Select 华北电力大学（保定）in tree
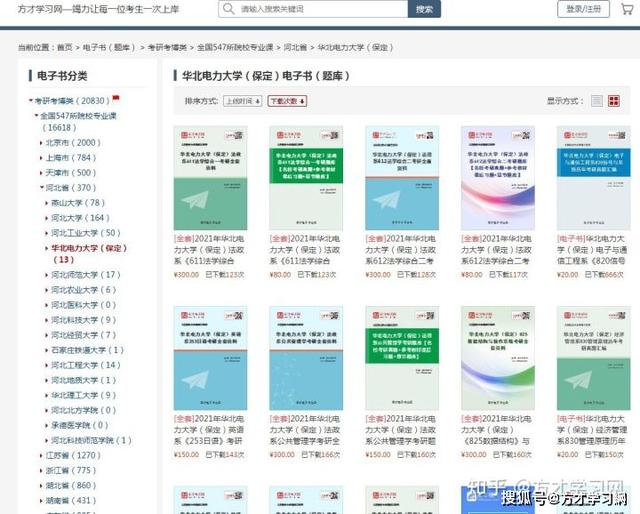Screen dimensions: 640x514 pyautogui.click(x=89, y=254)
